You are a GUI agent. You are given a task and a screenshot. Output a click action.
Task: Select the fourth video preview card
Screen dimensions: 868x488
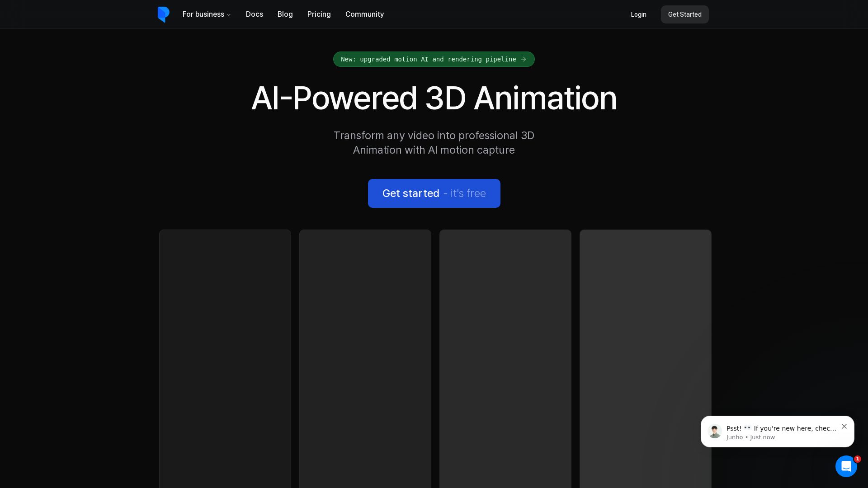click(x=645, y=357)
